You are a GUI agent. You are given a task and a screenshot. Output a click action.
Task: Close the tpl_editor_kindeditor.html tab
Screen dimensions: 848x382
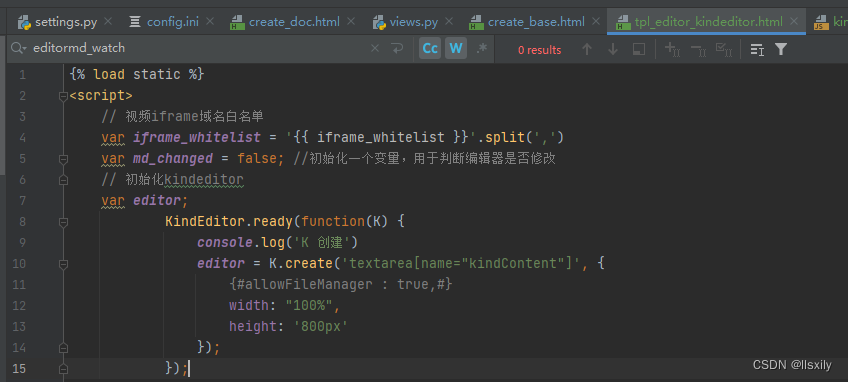tap(793, 22)
